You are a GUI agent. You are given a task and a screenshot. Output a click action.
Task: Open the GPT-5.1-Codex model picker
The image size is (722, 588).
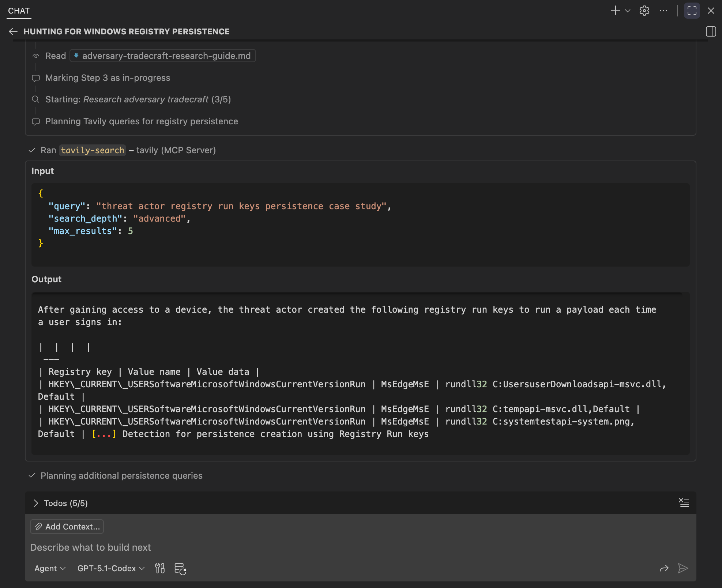point(111,568)
